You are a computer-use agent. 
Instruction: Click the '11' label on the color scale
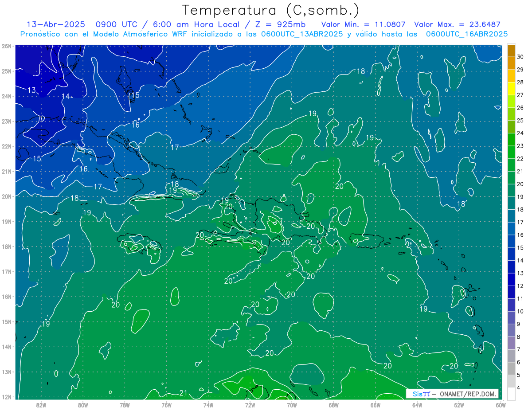click(x=520, y=298)
